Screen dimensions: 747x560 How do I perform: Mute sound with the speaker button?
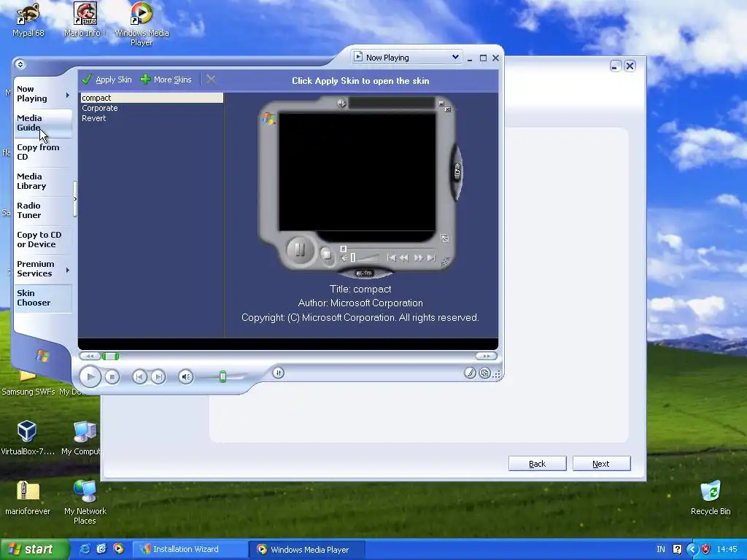(186, 377)
